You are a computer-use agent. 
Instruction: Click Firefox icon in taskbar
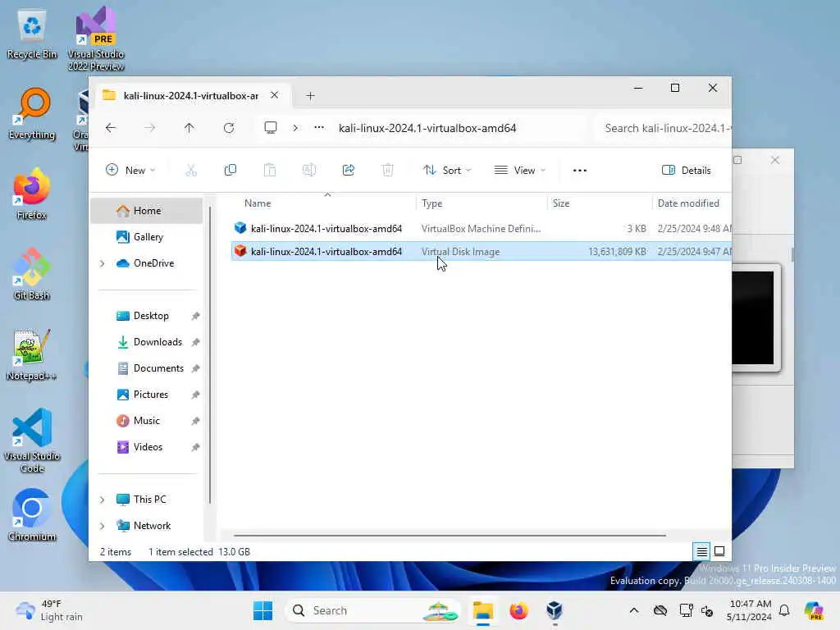tap(518, 610)
